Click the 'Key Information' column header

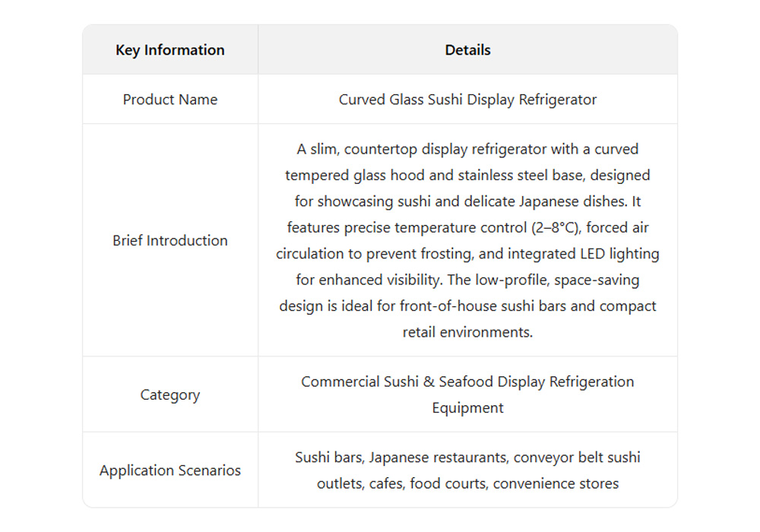(169, 50)
